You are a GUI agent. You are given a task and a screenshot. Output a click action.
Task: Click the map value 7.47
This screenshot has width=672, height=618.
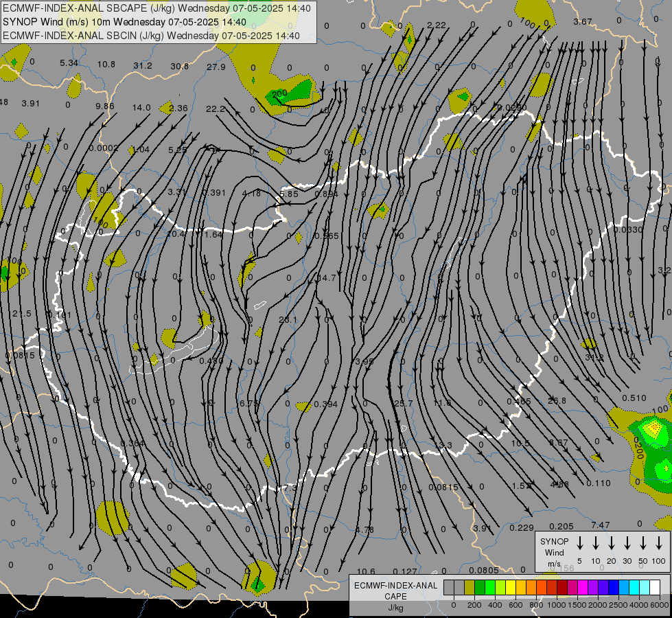click(601, 525)
